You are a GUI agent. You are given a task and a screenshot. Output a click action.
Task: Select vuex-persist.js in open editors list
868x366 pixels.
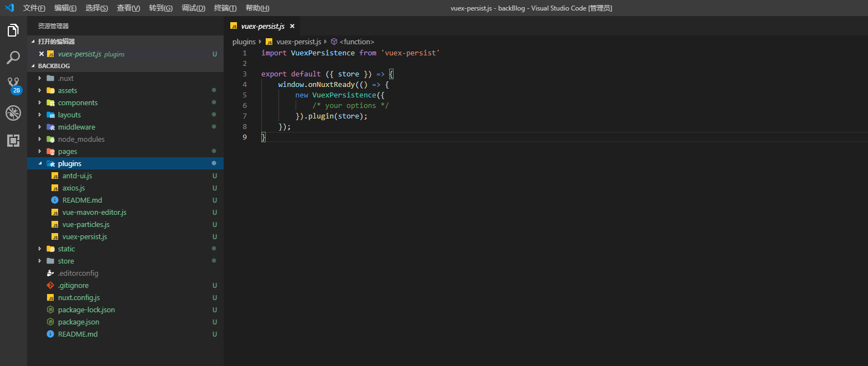(125, 54)
